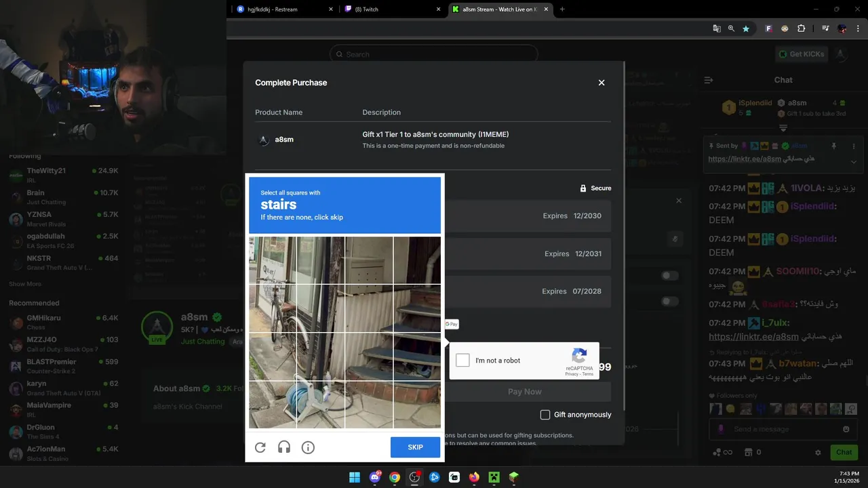Select the top-left captcha image square

[273, 260]
